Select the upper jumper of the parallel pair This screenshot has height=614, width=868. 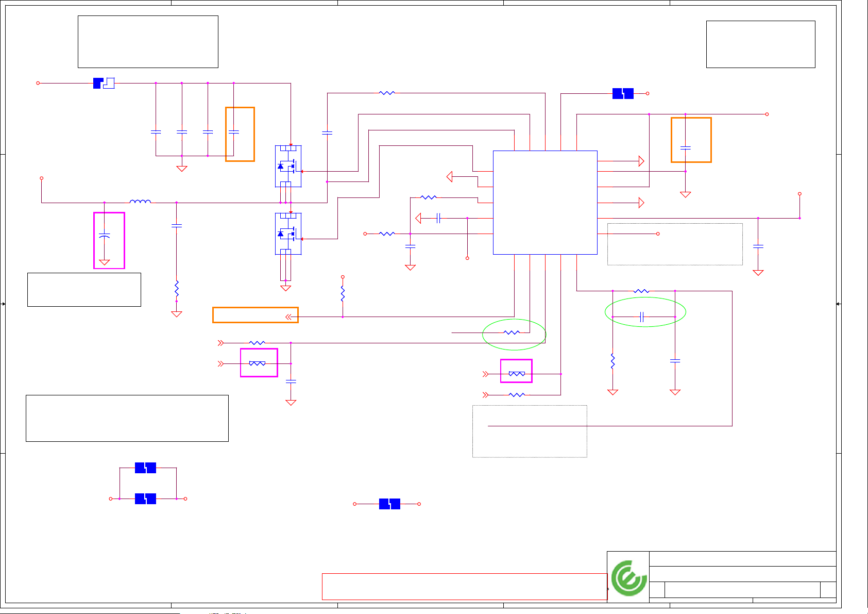(145, 468)
